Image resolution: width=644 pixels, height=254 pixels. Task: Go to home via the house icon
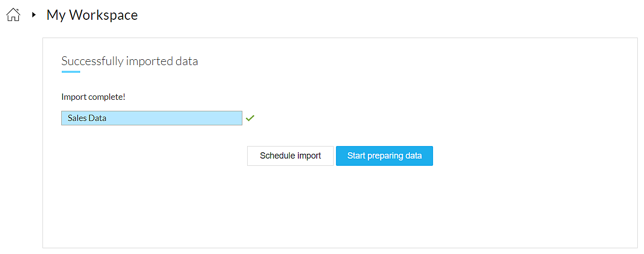(x=13, y=15)
